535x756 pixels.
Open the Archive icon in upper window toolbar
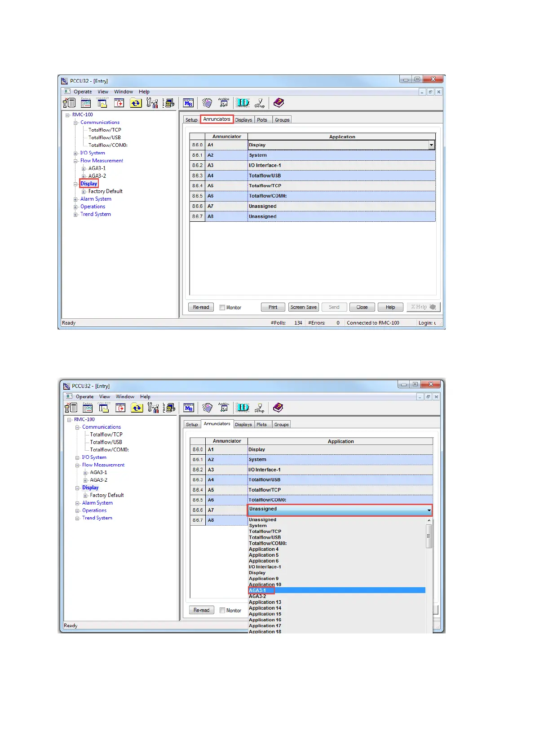[x=224, y=103]
